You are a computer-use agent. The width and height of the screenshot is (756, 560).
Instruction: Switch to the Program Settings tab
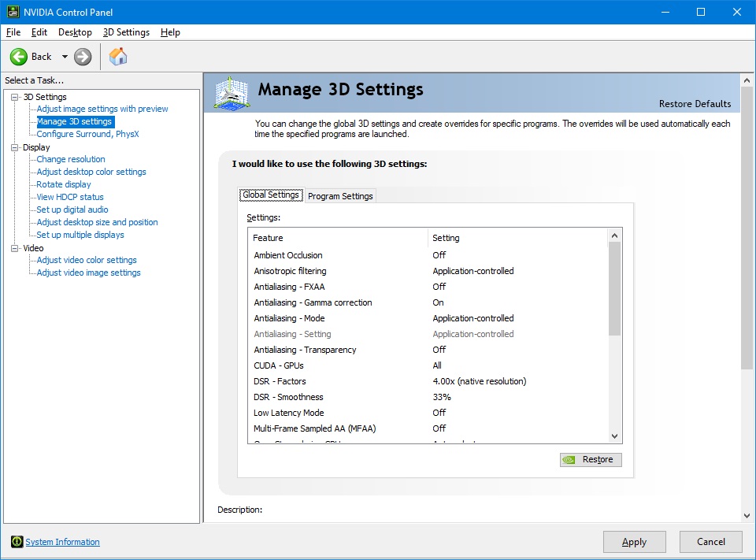pyautogui.click(x=340, y=195)
